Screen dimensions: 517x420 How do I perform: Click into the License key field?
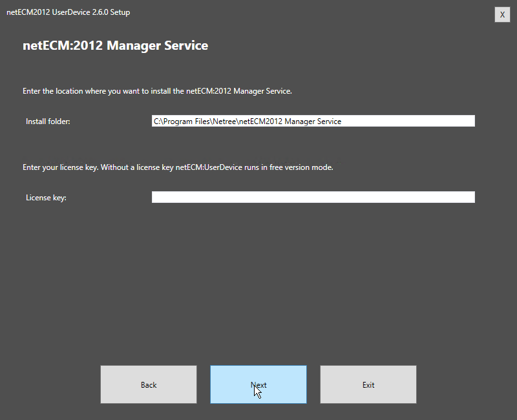[313, 197]
